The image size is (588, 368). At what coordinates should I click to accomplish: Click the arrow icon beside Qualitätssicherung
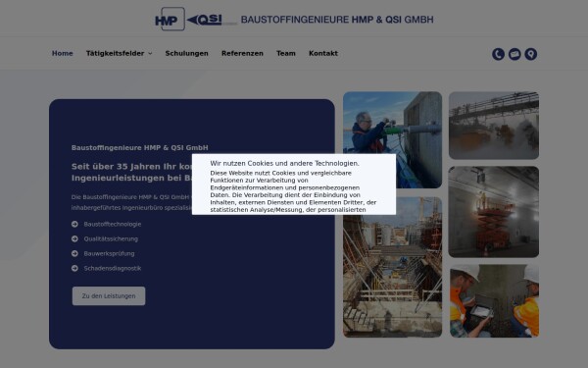[x=74, y=238]
